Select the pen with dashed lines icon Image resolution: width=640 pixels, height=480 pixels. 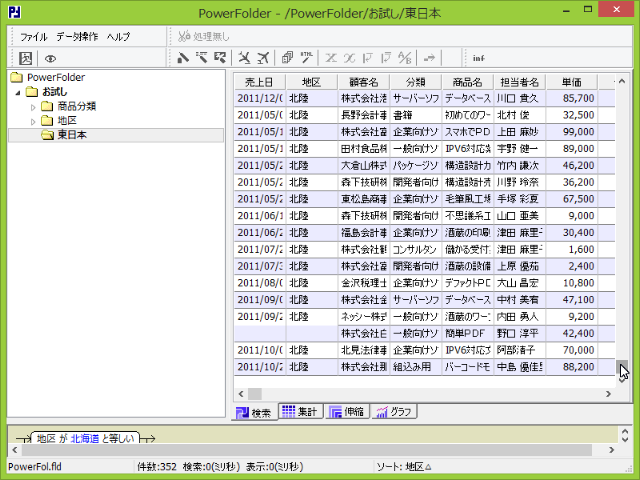click(202, 58)
